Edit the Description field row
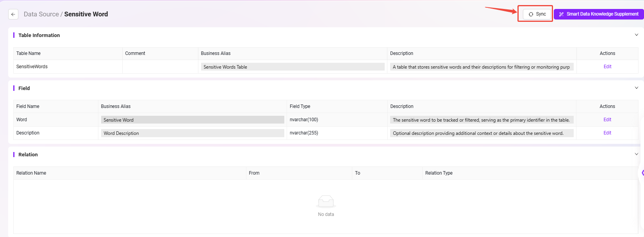 point(607,133)
